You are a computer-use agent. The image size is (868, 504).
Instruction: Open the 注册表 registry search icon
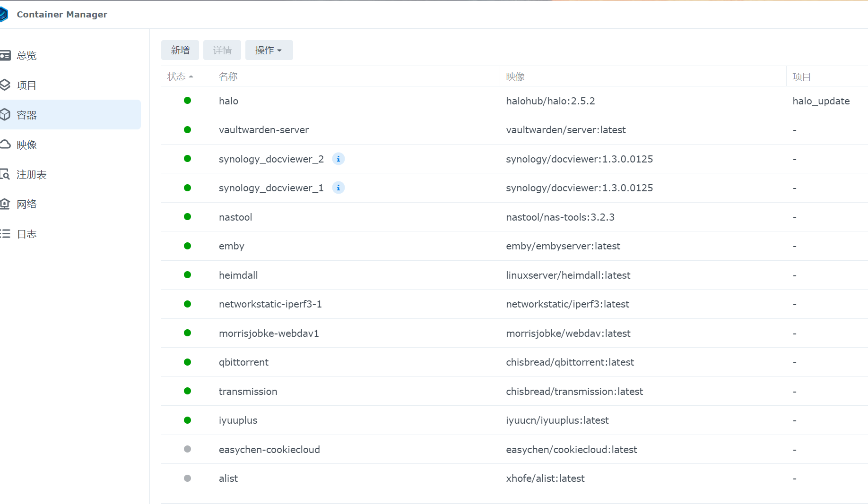tap(5, 174)
